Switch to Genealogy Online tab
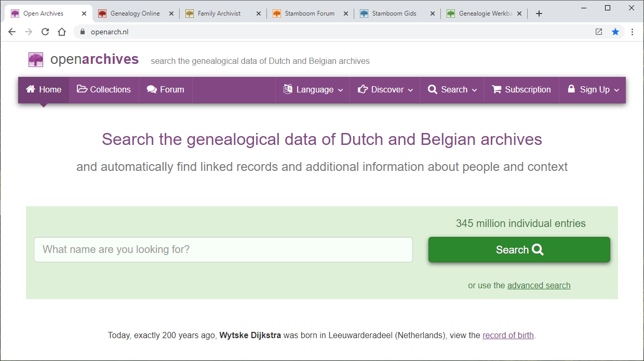The width and height of the screenshot is (644, 361). click(136, 14)
